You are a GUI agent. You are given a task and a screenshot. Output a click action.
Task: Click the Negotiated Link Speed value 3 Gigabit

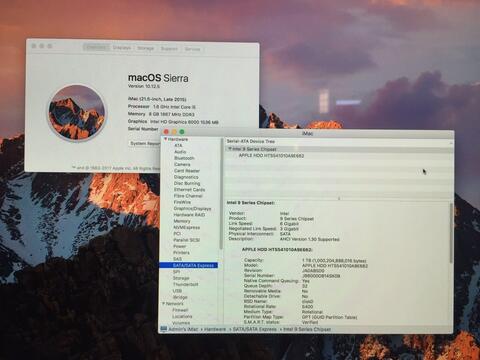tap(289, 229)
